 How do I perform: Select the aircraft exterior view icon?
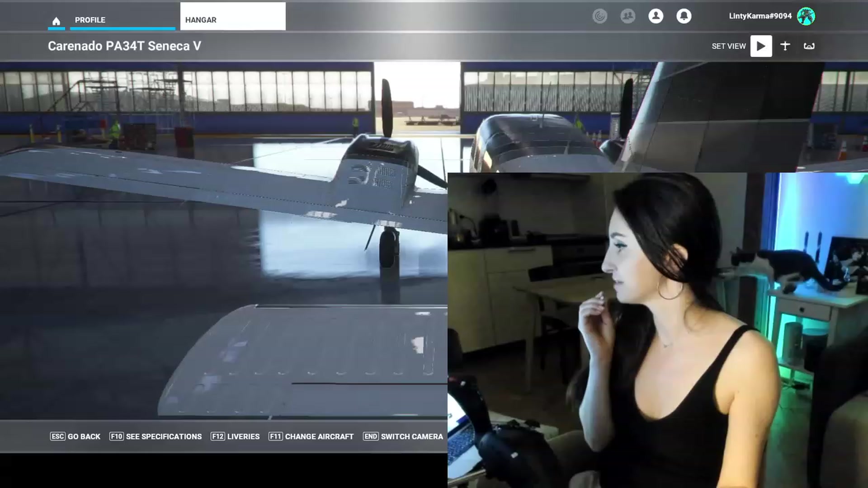[785, 46]
